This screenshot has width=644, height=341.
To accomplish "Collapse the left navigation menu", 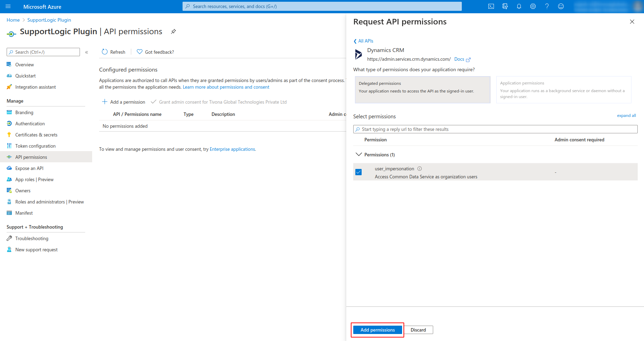I will (87, 52).
